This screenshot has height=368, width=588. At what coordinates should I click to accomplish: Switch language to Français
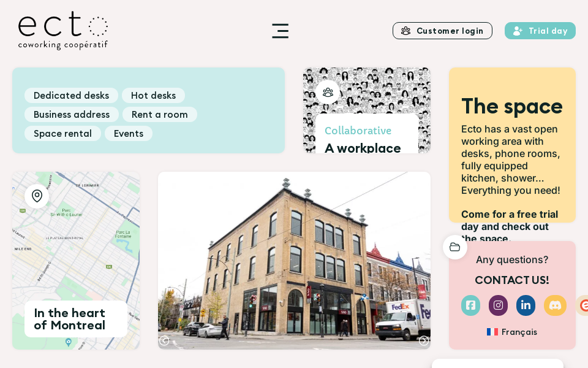click(512, 332)
